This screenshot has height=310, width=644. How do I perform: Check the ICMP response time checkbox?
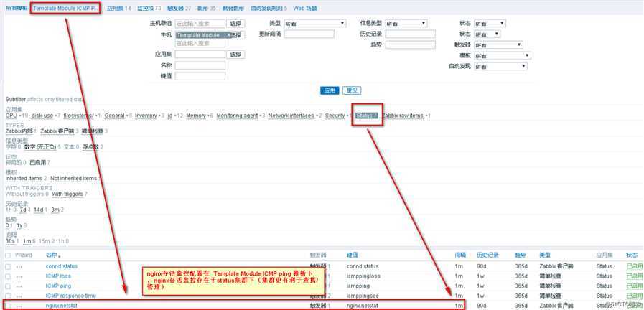pos(8,296)
